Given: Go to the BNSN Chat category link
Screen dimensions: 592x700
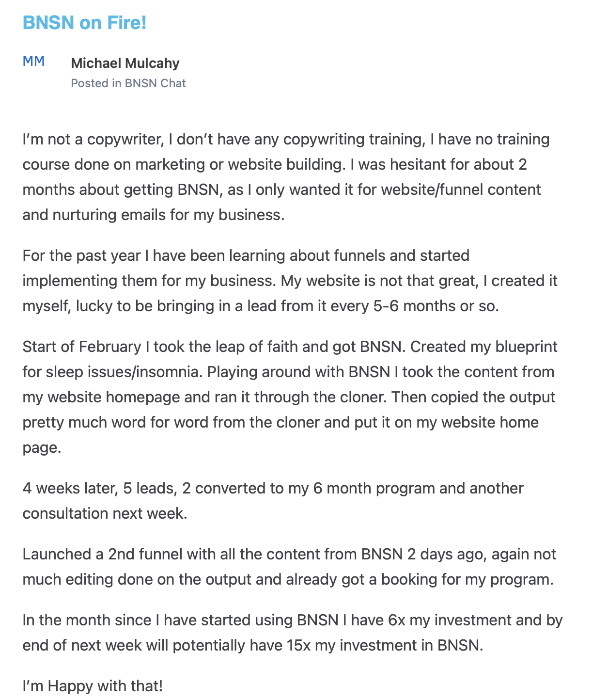Looking at the screenshot, I should [x=155, y=83].
